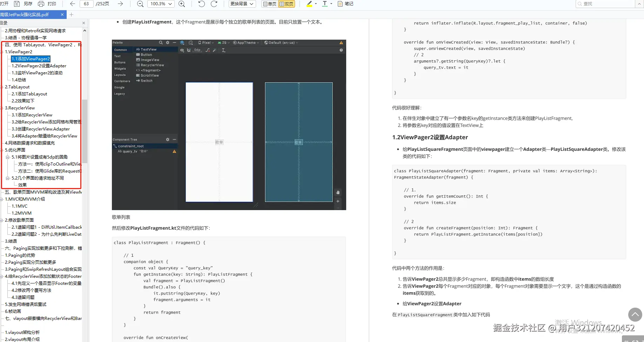Add a new tab with plus button

click(72, 15)
